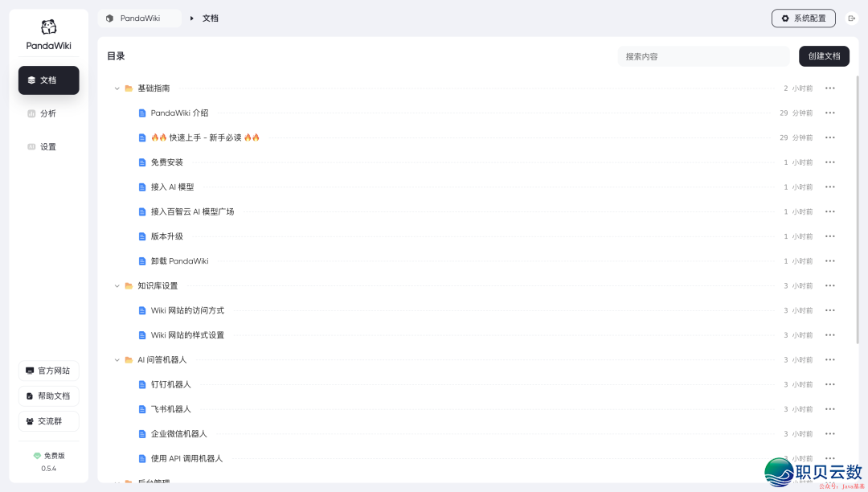
Task: Collapse the 基础指南 folder
Action: click(x=117, y=88)
